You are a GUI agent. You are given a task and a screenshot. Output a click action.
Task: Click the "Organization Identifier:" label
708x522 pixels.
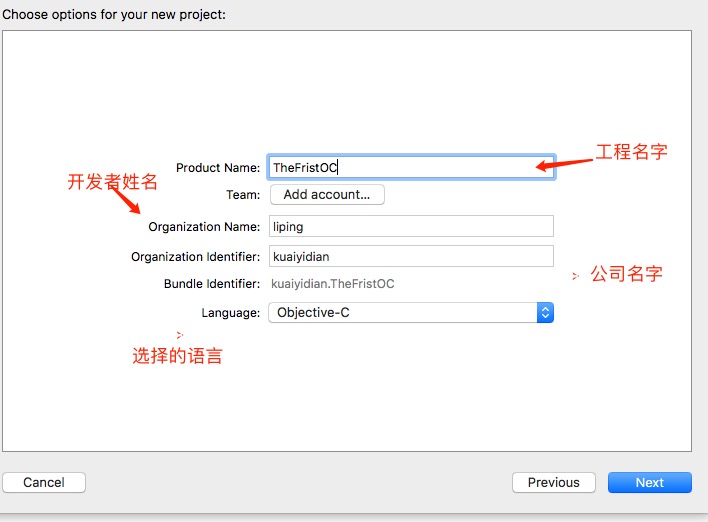coord(195,257)
